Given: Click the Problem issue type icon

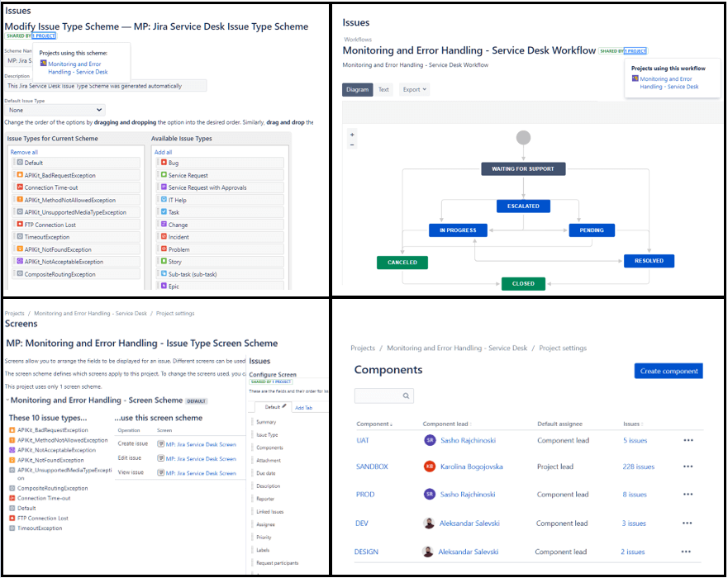Looking at the screenshot, I should click(164, 249).
